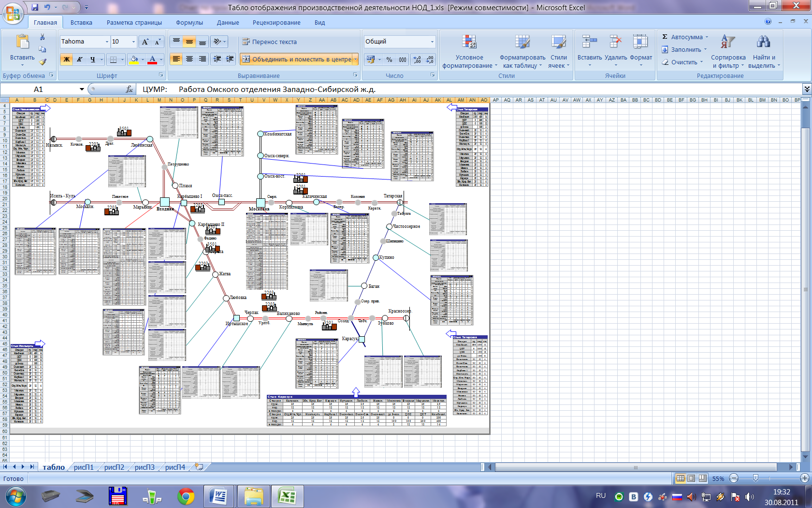Toggle italic formatting (К)
Viewport: 812px width, 508px height.
coord(80,60)
